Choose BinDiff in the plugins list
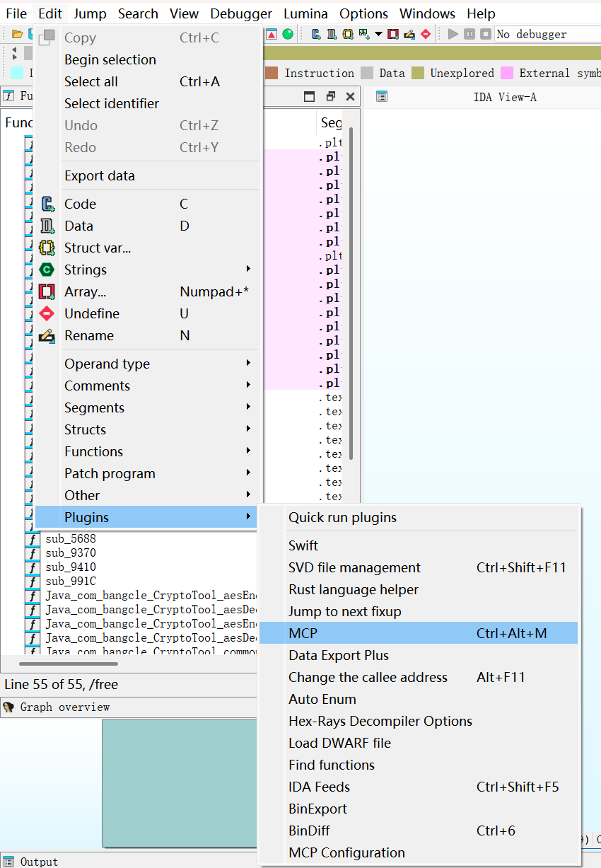This screenshot has height=868, width=601. pyautogui.click(x=309, y=831)
